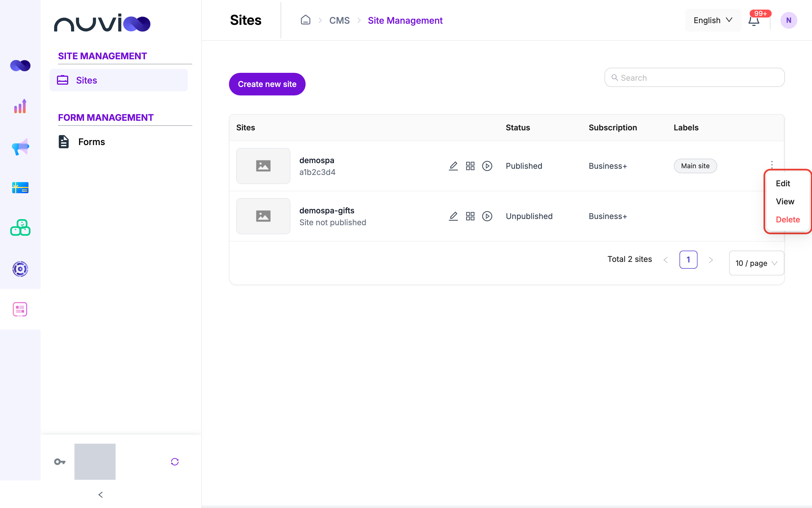Go to the next page arrow
The image size is (812, 508).
click(711, 260)
